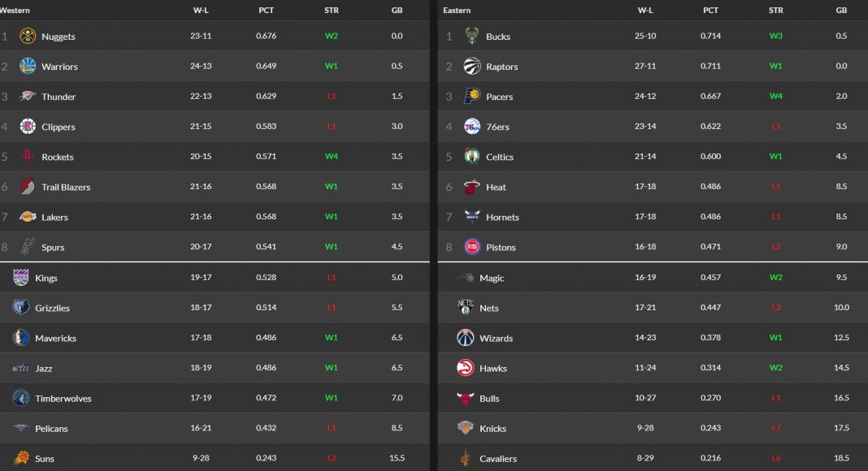Click the Bulls team logo
The image size is (868, 471).
coord(466,399)
